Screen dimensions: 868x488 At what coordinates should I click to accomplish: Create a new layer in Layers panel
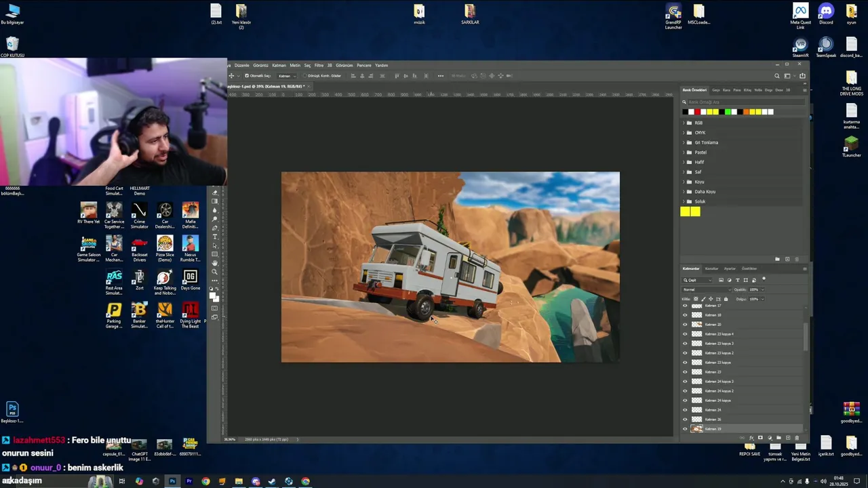click(788, 438)
